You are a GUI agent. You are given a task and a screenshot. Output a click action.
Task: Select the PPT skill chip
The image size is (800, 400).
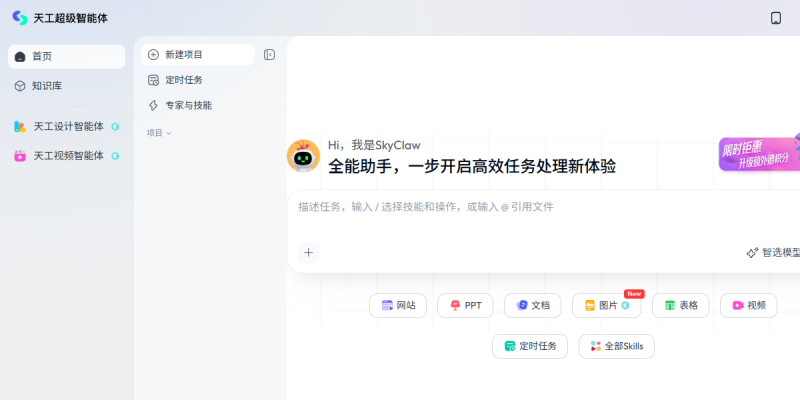point(465,306)
